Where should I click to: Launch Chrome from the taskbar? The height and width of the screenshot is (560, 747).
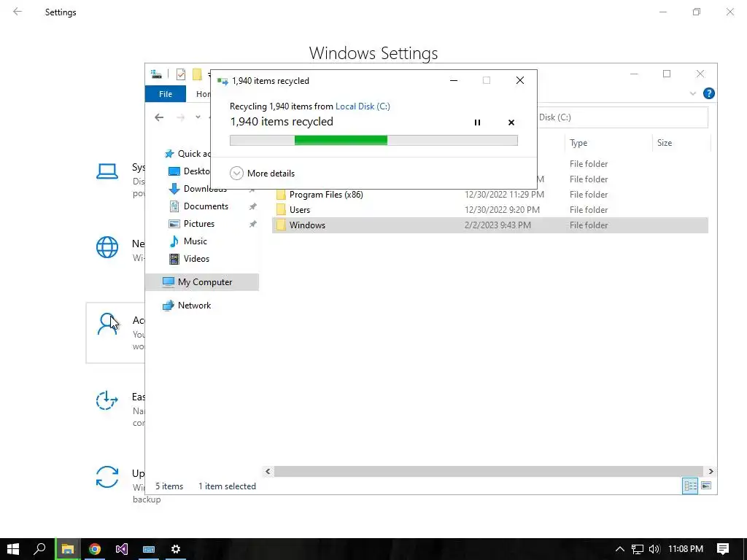pos(95,549)
